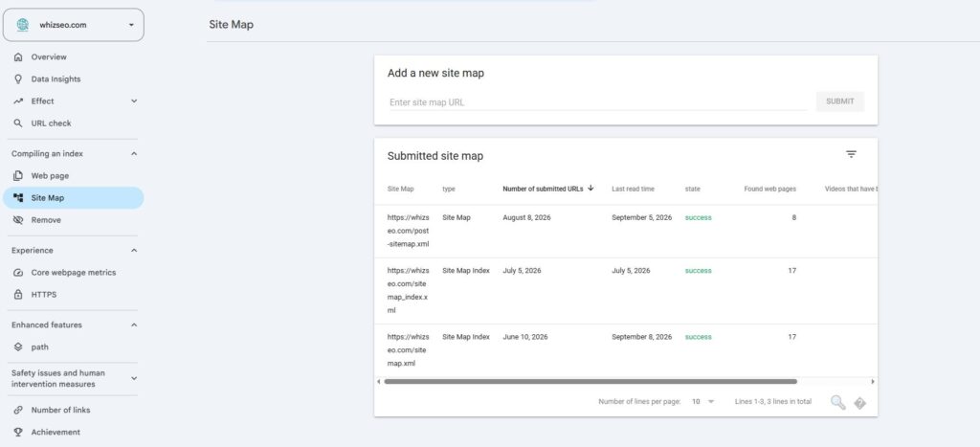Click the Web page documents icon
This screenshot has width=980, height=447.
coord(18,176)
